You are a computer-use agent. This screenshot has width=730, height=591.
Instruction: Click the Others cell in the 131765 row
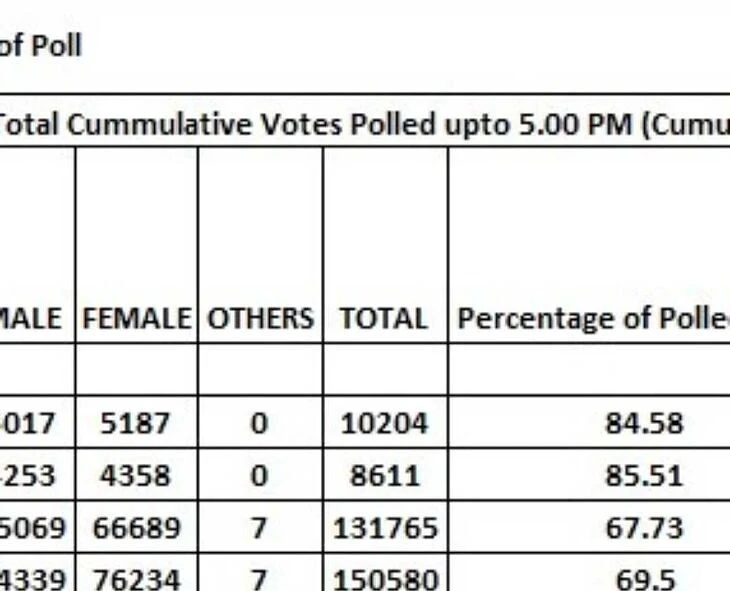(x=260, y=527)
